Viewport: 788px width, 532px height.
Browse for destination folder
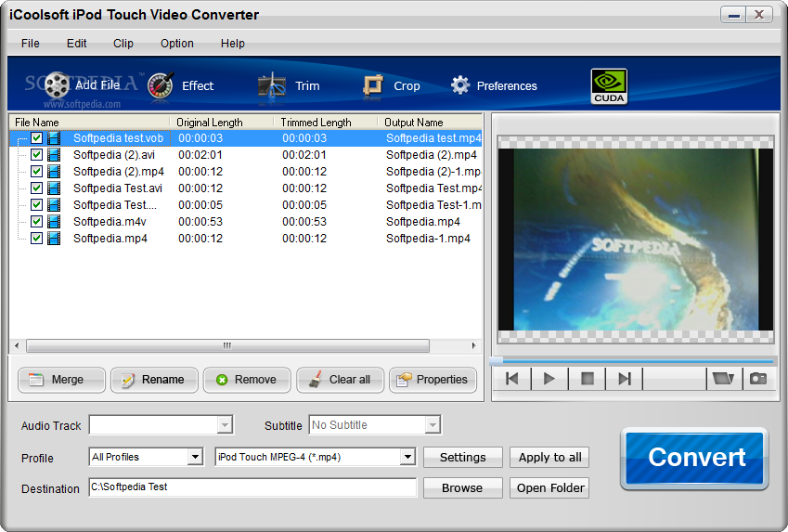coord(463,487)
